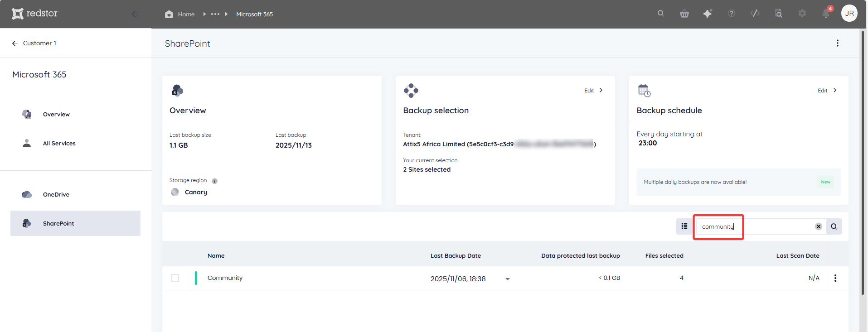868x332 pixels.
Task: Click the 1.1 GB backup size value
Action: pyautogui.click(x=179, y=145)
